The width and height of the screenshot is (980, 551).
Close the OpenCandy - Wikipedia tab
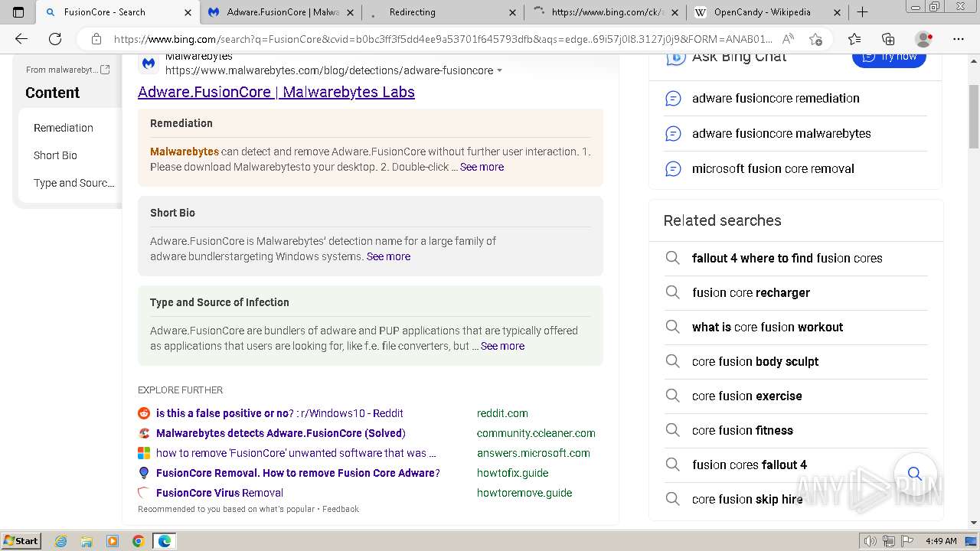[837, 12]
